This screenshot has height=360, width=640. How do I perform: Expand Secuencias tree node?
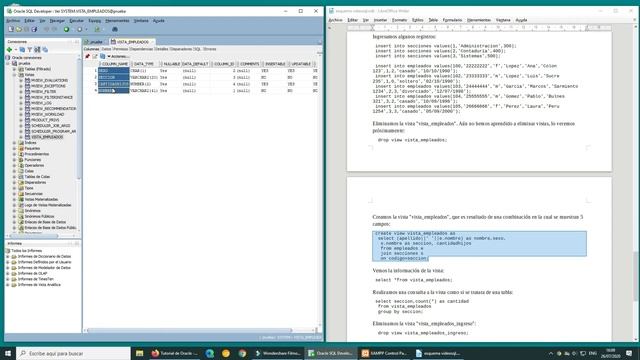click(x=15, y=194)
